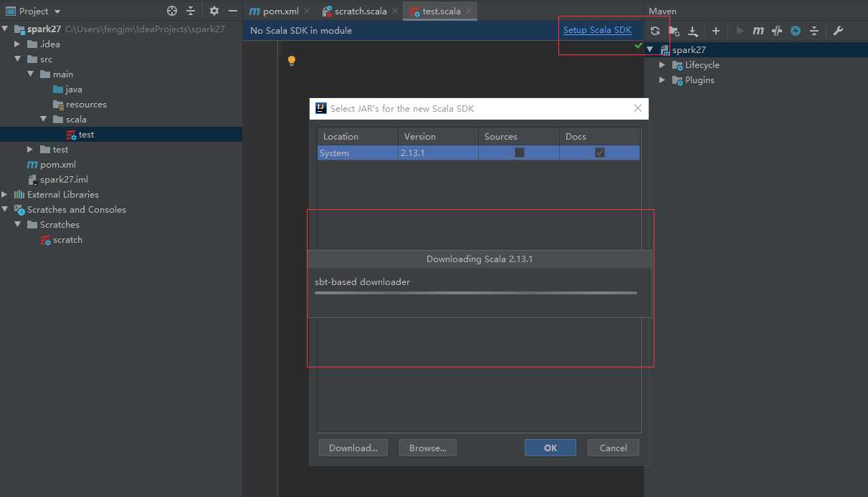This screenshot has width=868, height=497.
Task: Click the Project view window icon
Action: [11, 11]
